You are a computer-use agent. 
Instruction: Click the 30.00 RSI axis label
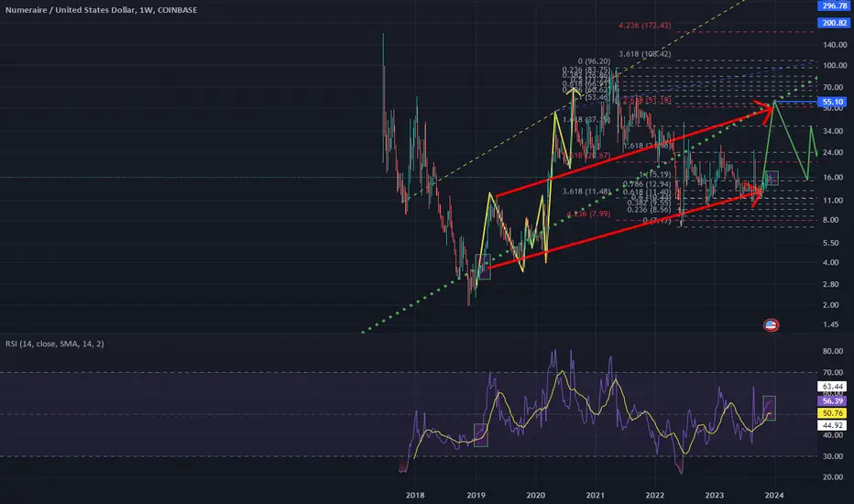(x=833, y=456)
